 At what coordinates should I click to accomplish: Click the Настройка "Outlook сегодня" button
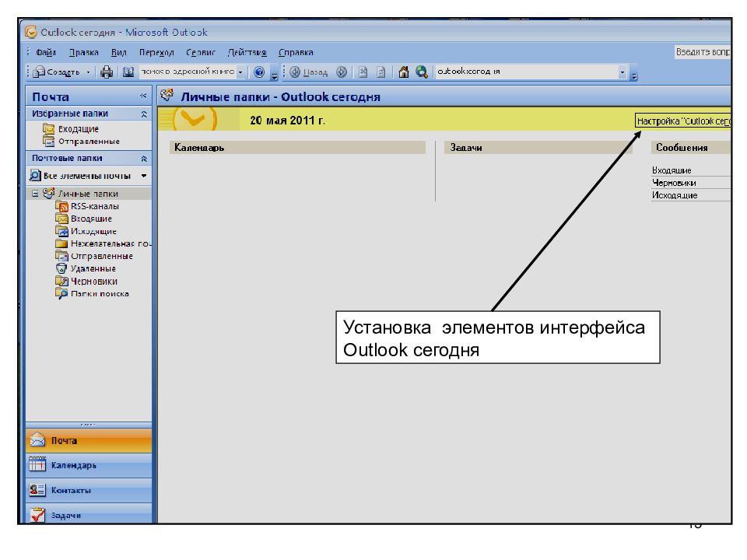click(683, 121)
